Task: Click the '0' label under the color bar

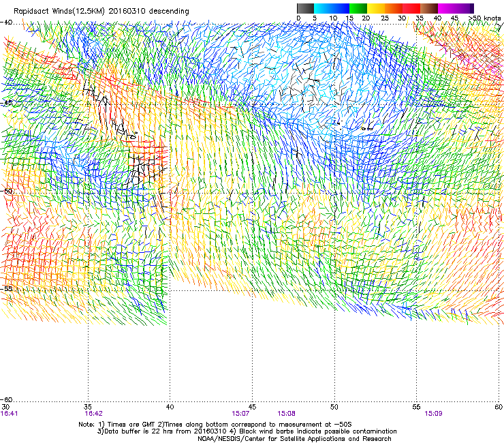Action: (x=298, y=18)
